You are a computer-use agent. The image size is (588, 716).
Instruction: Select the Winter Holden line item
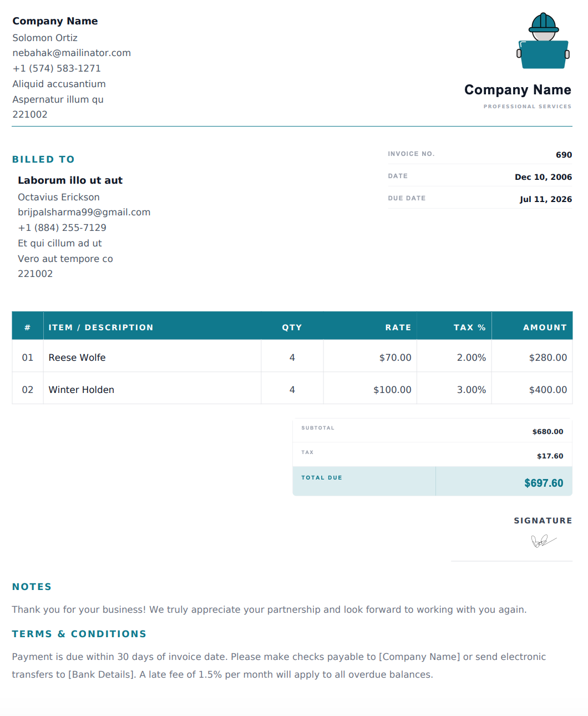pos(292,390)
